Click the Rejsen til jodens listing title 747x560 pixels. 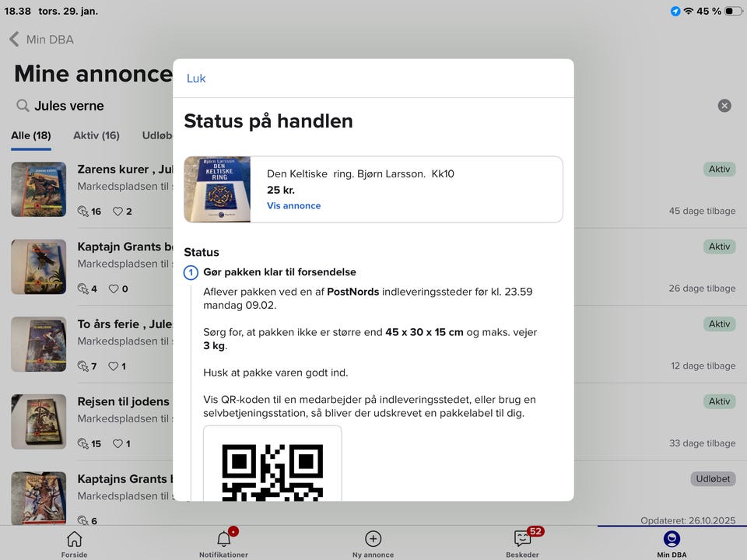(124, 402)
